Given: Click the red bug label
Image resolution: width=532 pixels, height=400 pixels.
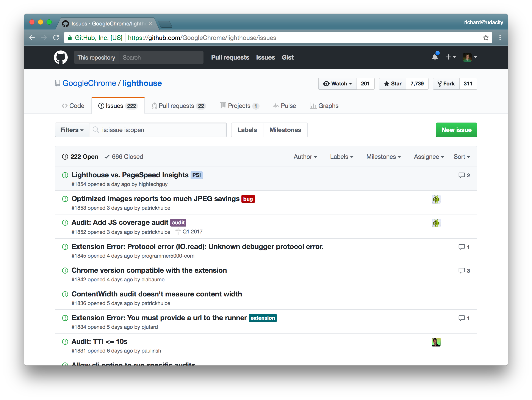Looking at the screenshot, I should (x=248, y=199).
